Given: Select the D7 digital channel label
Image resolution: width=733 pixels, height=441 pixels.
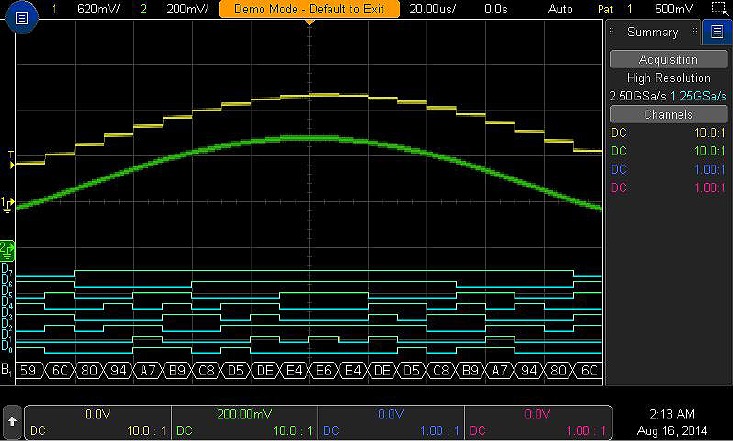Looking at the screenshot, I should point(7,269).
